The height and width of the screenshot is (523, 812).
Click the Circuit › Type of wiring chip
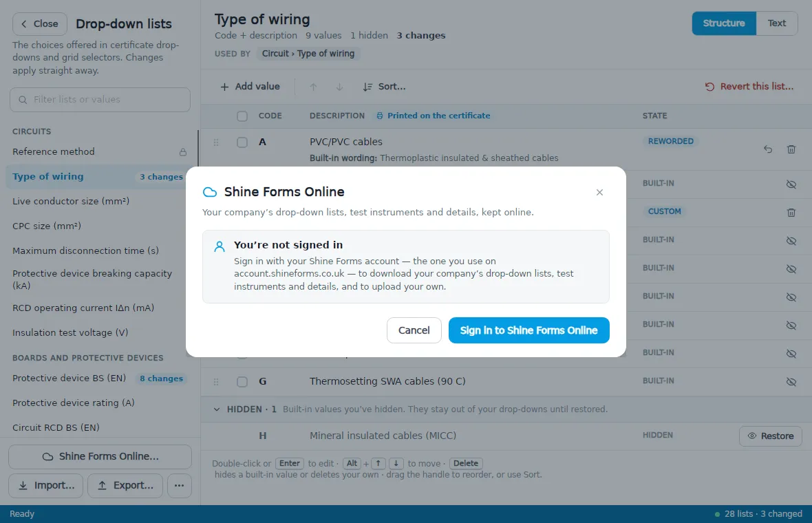coord(308,54)
